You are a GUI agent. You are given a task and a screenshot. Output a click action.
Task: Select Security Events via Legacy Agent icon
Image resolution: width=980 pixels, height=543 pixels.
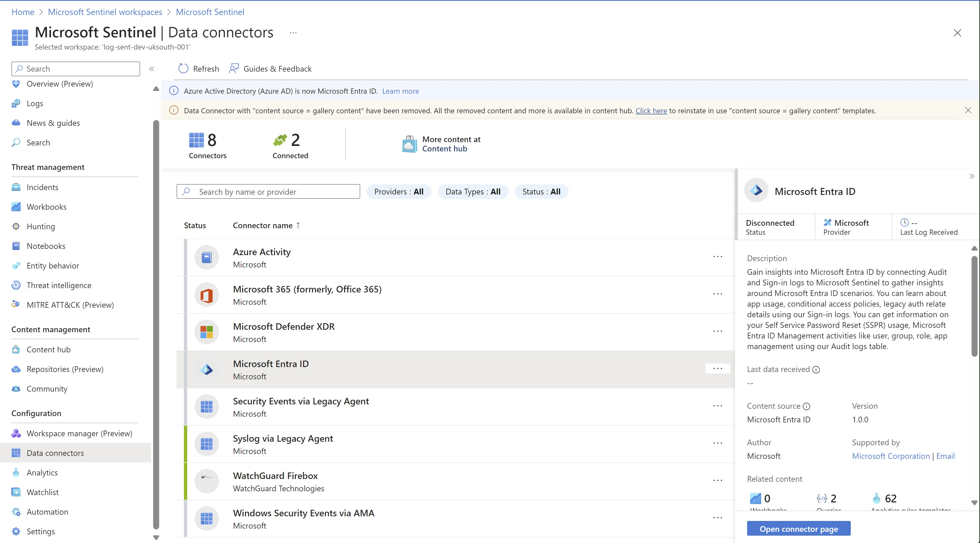207,407
